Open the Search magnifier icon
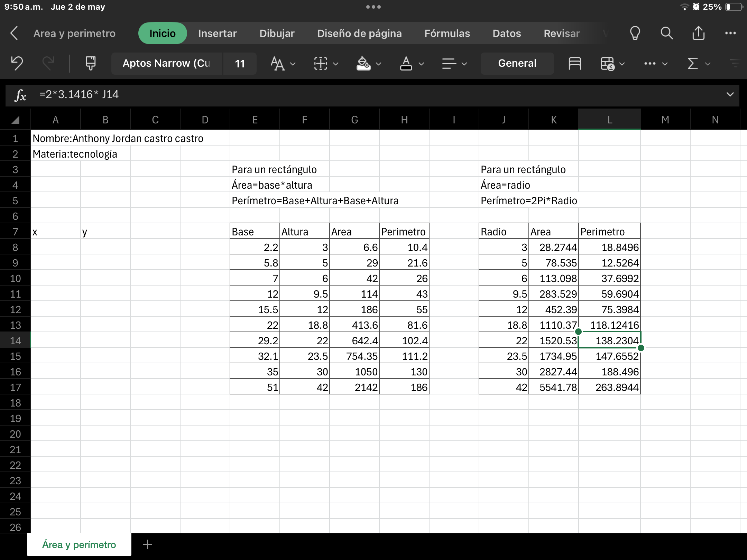 [x=666, y=33]
